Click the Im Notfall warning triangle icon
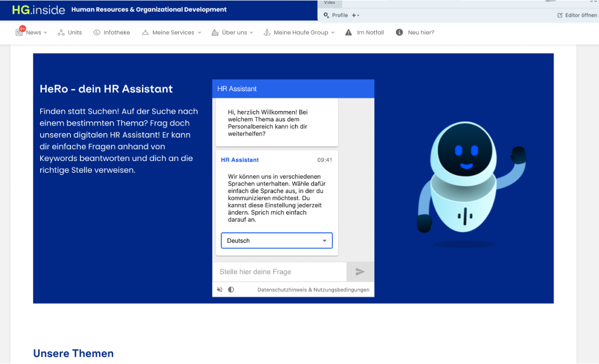Image resolution: width=599 pixels, height=364 pixels. point(348,33)
